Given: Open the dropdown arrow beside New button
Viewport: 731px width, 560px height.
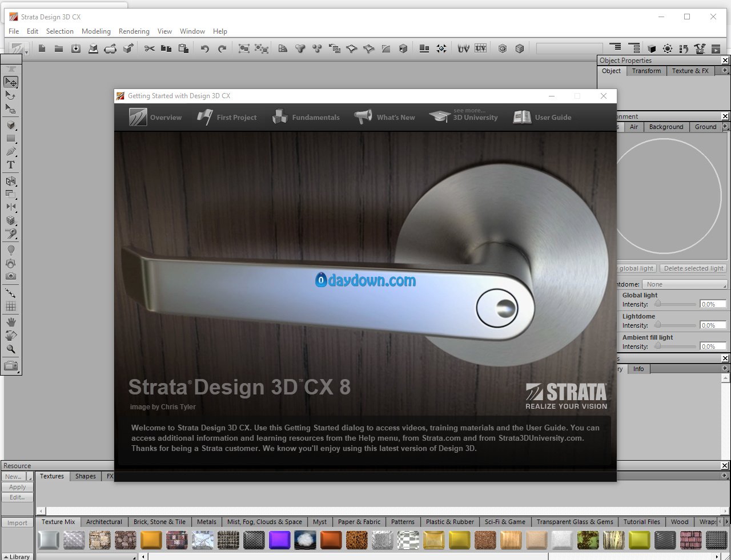Looking at the screenshot, I should click(x=30, y=477).
